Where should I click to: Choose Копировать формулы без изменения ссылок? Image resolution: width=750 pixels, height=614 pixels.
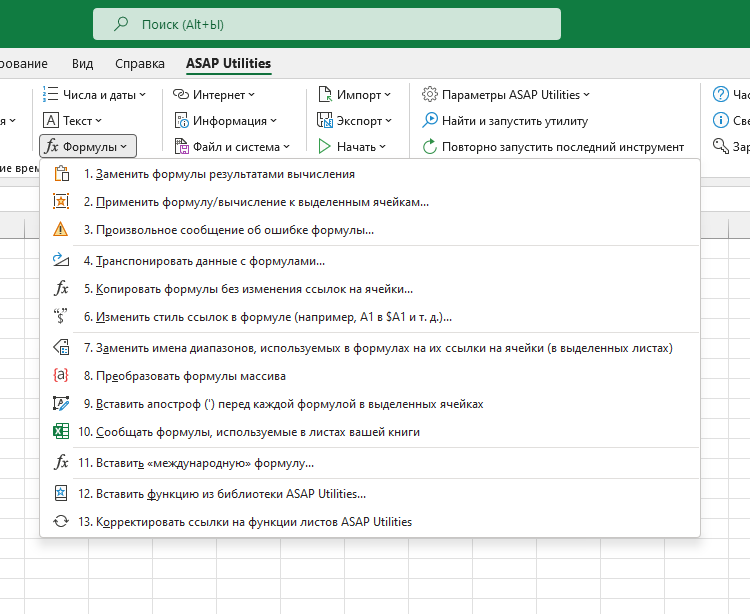click(370, 289)
